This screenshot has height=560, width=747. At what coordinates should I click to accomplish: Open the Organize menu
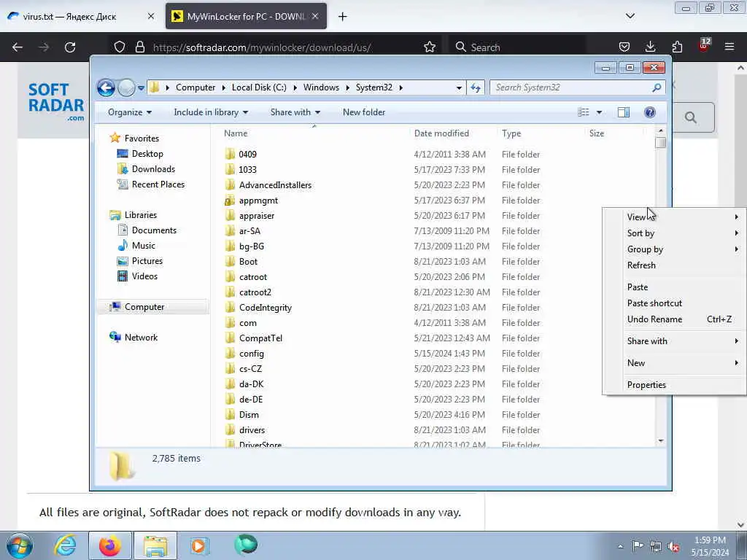coord(130,112)
